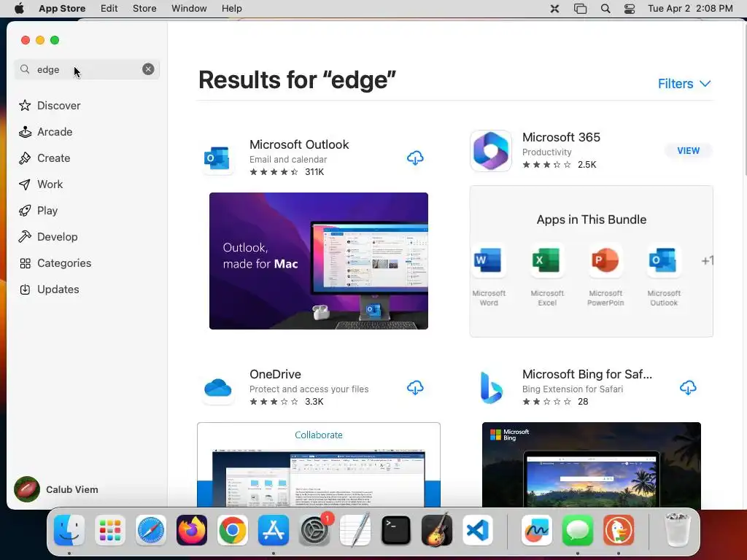Viewport: 747px width, 560px height.
Task: View the OneDrive Collaborate screenshot
Action: [319, 464]
